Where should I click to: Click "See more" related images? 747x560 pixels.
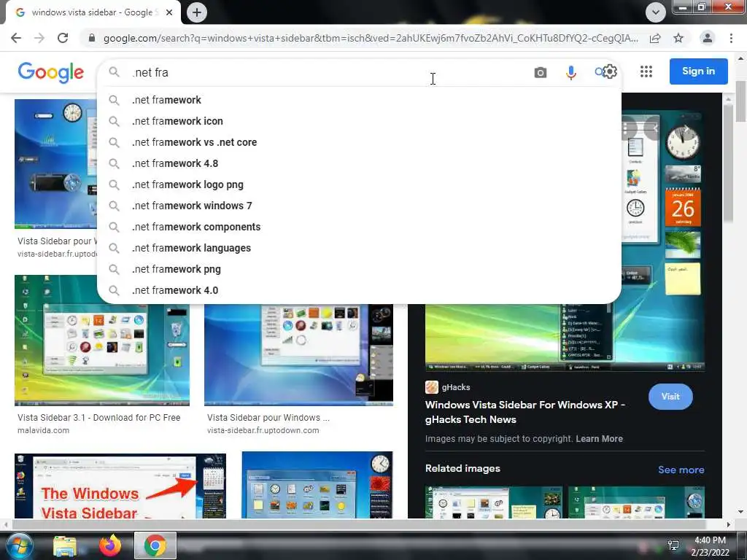[681, 470]
